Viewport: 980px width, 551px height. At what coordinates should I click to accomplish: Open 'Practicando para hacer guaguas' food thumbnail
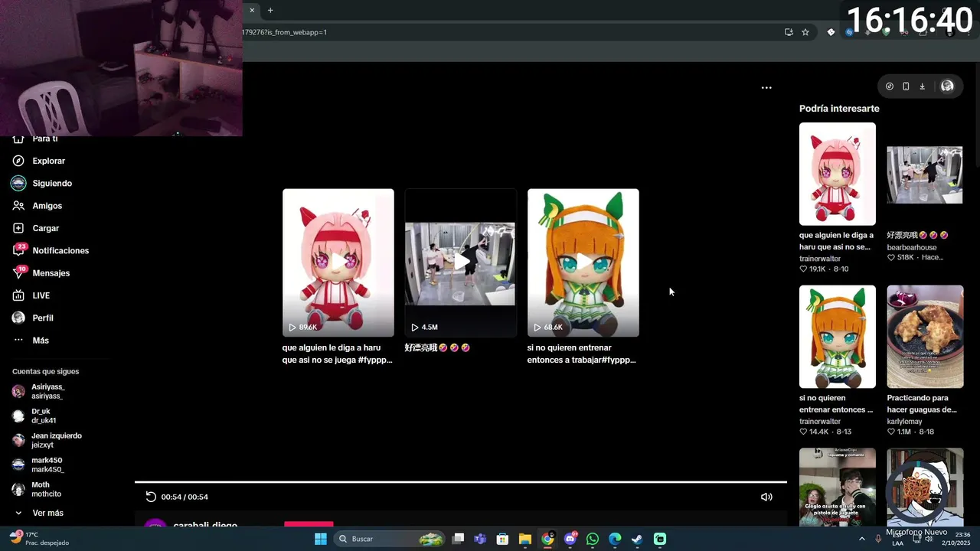pos(925,337)
